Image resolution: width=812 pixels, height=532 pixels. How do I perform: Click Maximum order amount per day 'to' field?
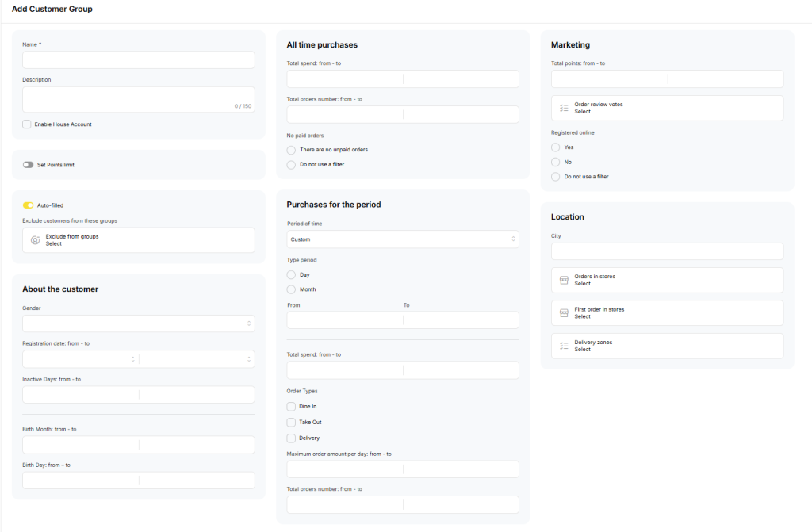tap(461, 469)
